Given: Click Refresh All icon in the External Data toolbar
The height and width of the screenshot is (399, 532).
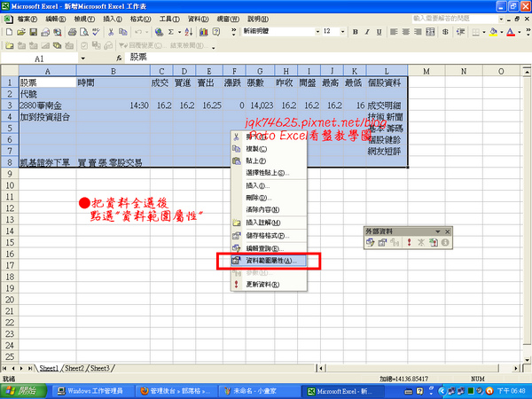Looking at the screenshot, I should (x=434, y=243).
